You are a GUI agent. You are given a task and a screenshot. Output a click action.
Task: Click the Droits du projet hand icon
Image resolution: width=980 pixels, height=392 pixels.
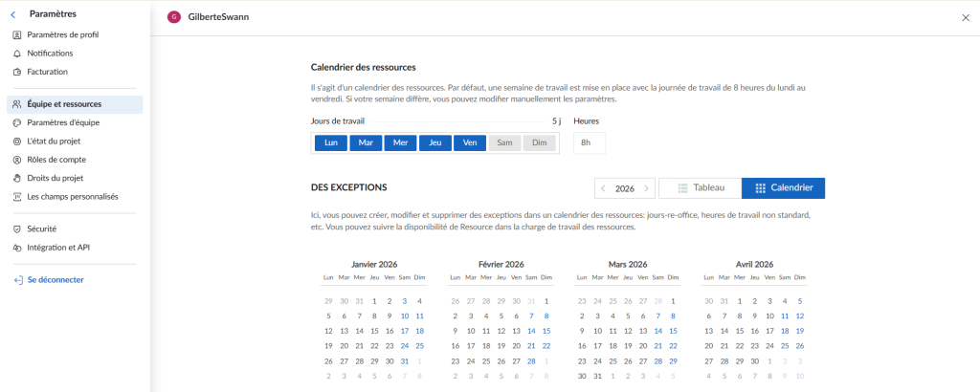coord(17,178)
